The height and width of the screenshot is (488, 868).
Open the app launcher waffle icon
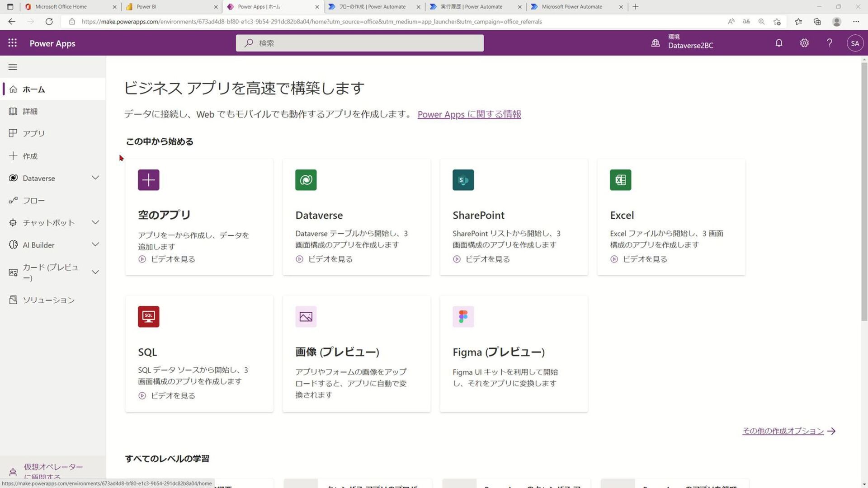[13, 43]
